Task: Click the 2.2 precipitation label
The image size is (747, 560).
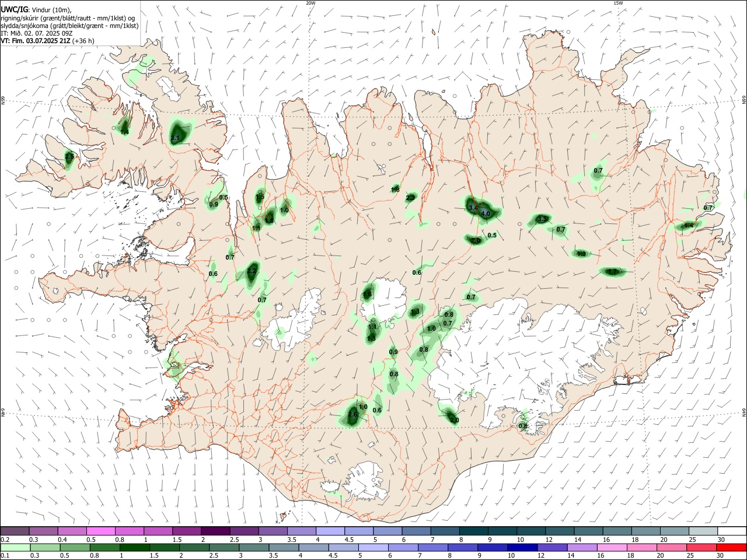Action: click(252, 271)
